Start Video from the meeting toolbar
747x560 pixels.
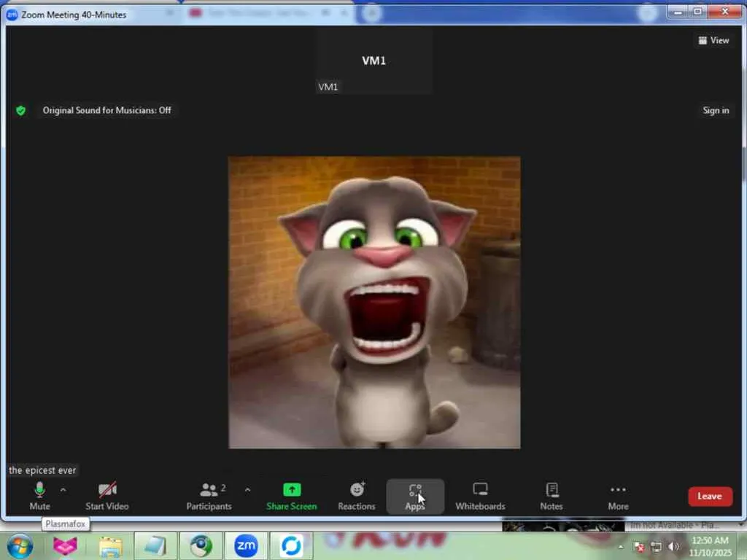tap(107, 496)
